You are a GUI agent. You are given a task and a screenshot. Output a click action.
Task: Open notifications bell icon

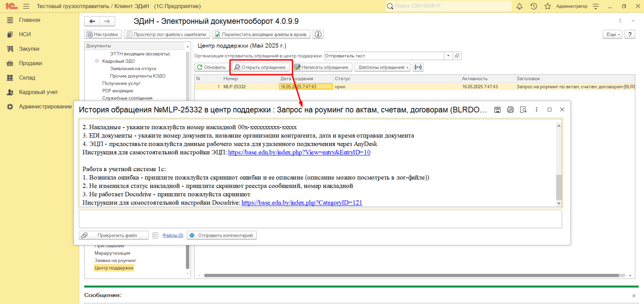click(519, 6)
